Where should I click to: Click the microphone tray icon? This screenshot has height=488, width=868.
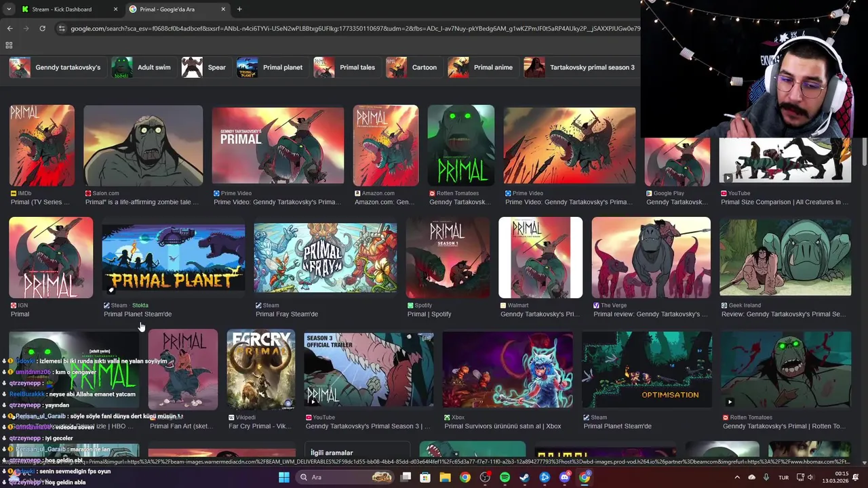[x=766, y=477]
